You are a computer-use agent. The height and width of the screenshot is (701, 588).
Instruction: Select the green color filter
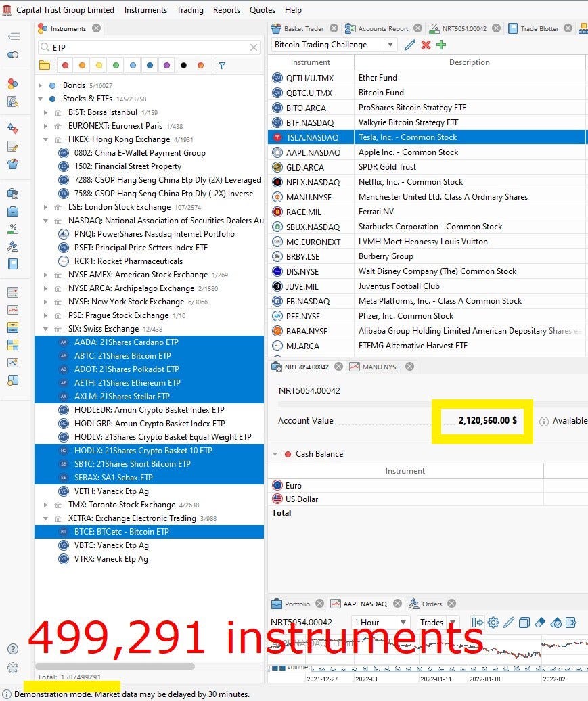tap(116, 65)
